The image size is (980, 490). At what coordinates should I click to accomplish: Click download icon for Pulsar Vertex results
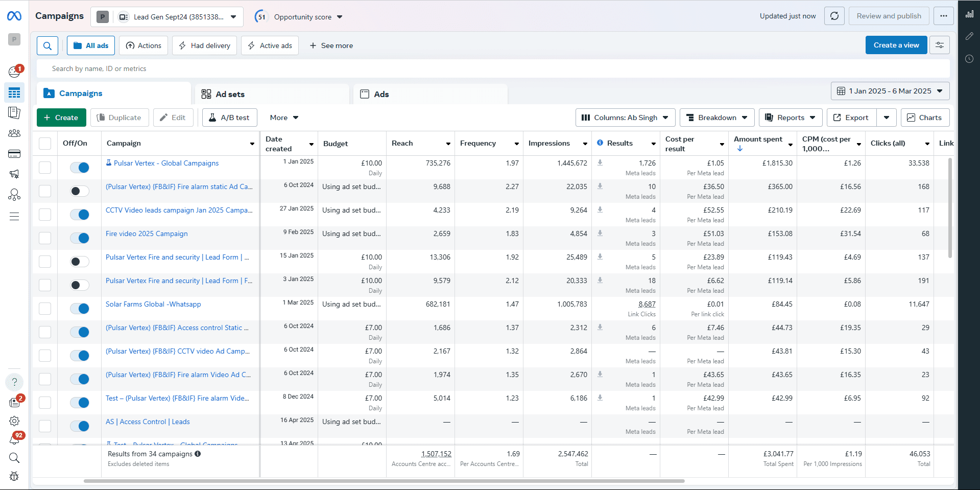(600, 162)
